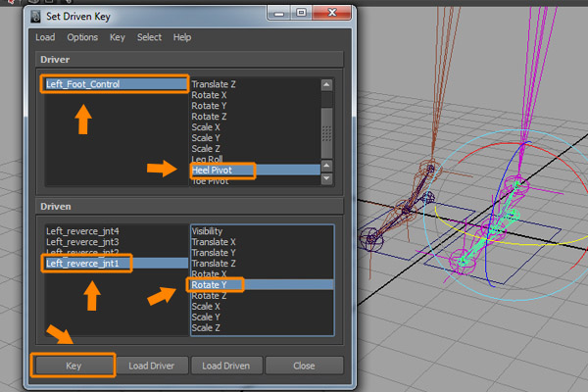Screen dimensions: 588x392
Task: Open the Load menu
Action: pos(45,37)
